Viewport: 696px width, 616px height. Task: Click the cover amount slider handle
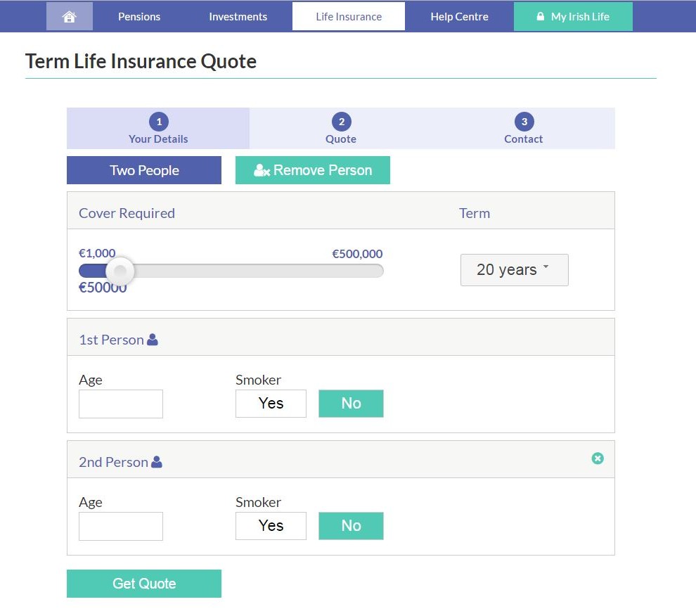pos(120,271)
